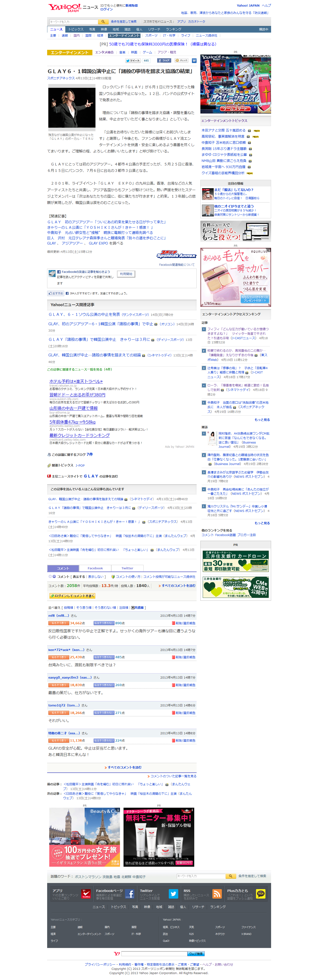318x980 pixels.
Task: Click the 利用開始 button
Action: tap(126, 274)
